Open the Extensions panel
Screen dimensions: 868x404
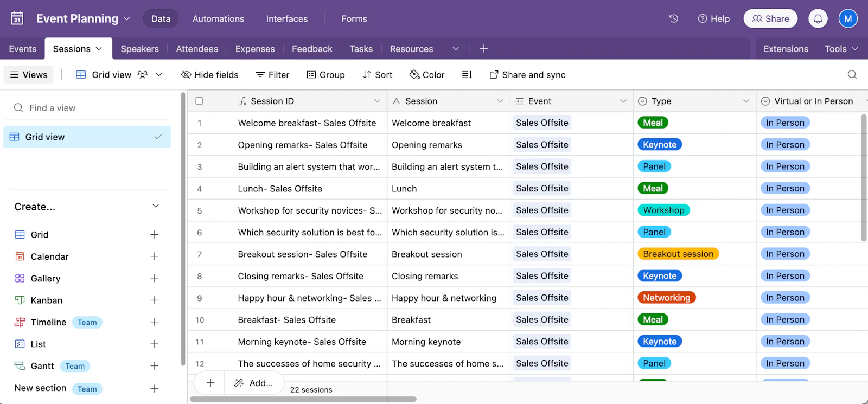click(x=786, y=49)
